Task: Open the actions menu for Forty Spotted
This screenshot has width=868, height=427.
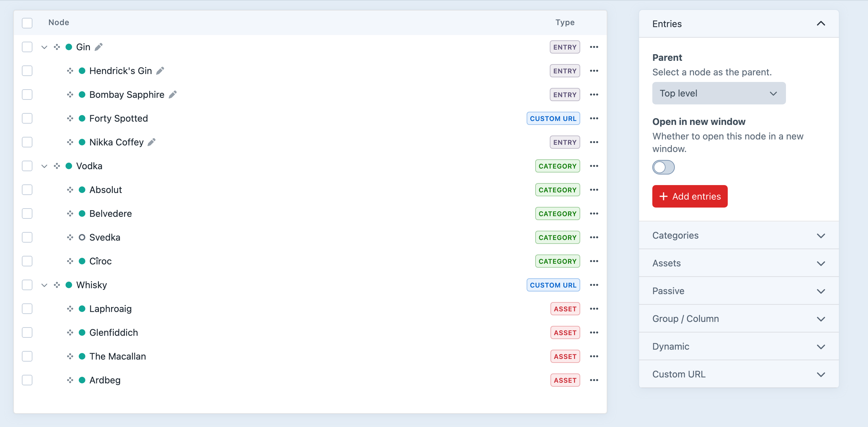Action: [594, 118]
